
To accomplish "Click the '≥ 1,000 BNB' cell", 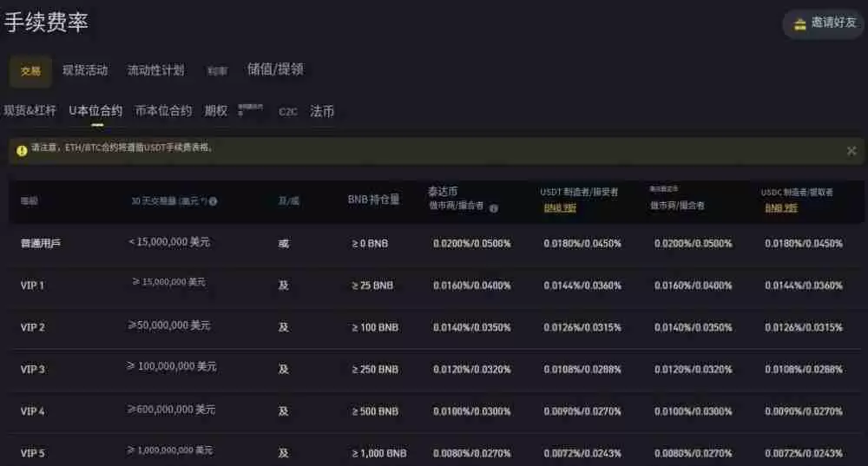I will pyautogui.click(x=379, y=453).
